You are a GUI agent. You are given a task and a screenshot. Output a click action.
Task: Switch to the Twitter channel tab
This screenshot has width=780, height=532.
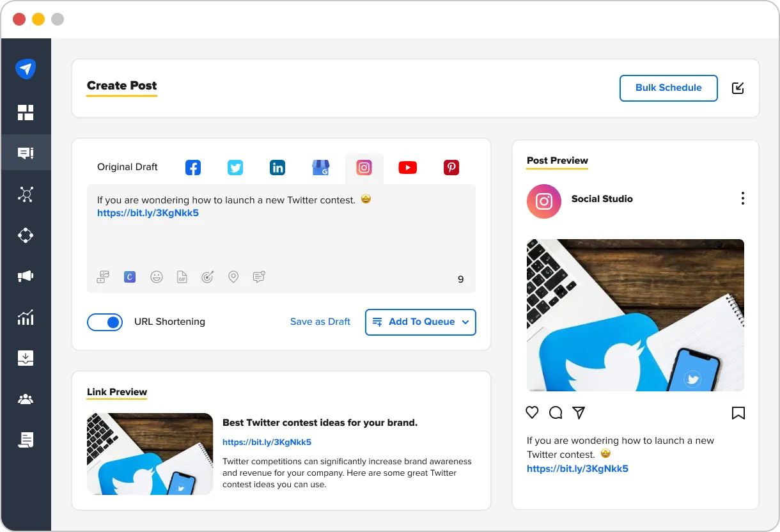click(235, 167)
